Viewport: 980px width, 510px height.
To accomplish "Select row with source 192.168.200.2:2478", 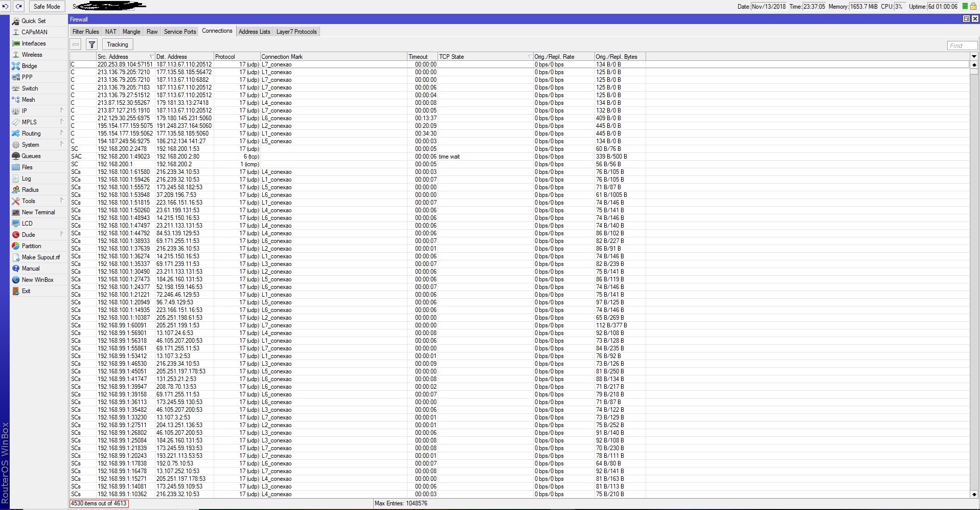I will coord(519,149).
